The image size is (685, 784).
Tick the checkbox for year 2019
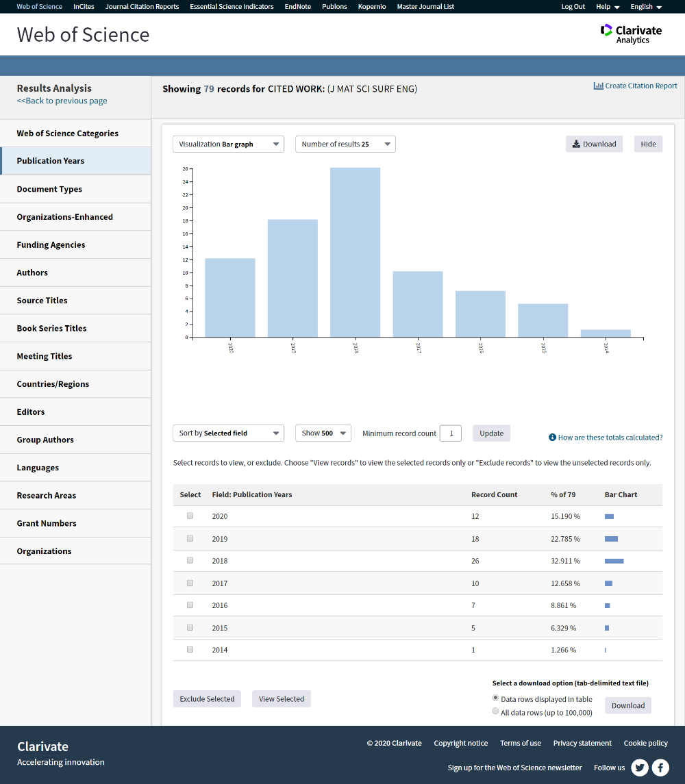click(x=190, y=538)
